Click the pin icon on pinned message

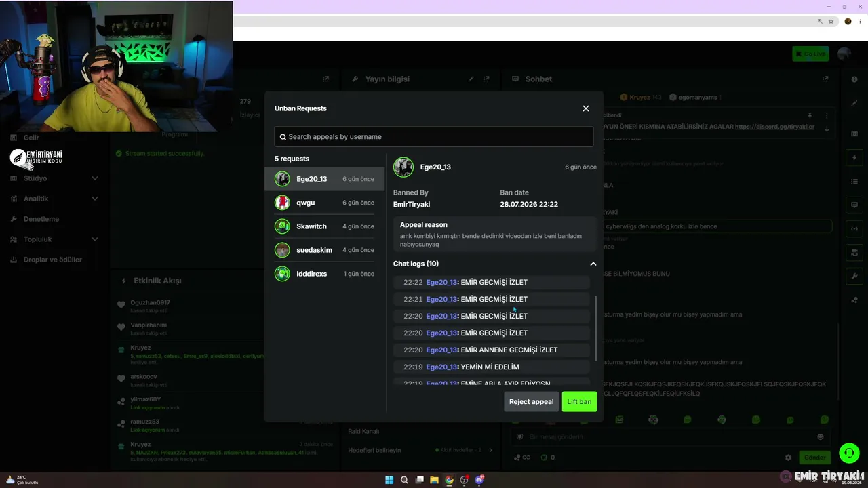[809, 116]
